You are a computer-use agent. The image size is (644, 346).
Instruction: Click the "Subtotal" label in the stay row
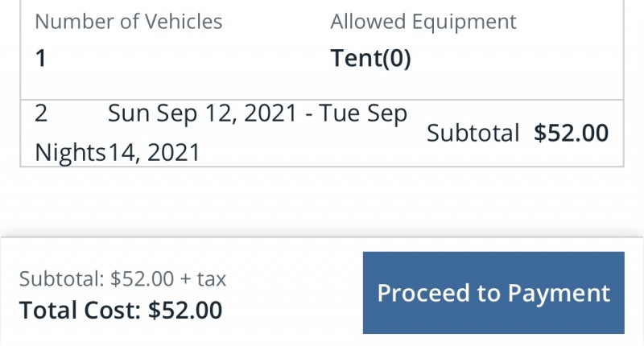473,133
